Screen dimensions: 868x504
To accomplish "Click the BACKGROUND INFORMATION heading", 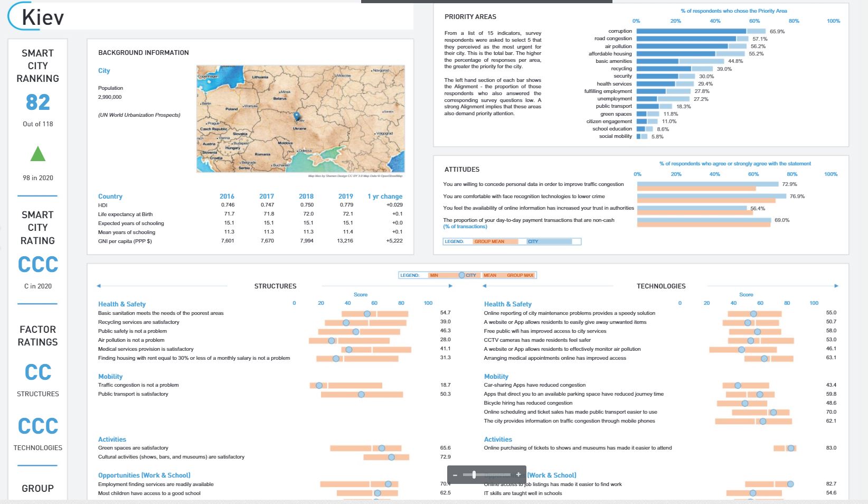I will (x=144, y=53).
